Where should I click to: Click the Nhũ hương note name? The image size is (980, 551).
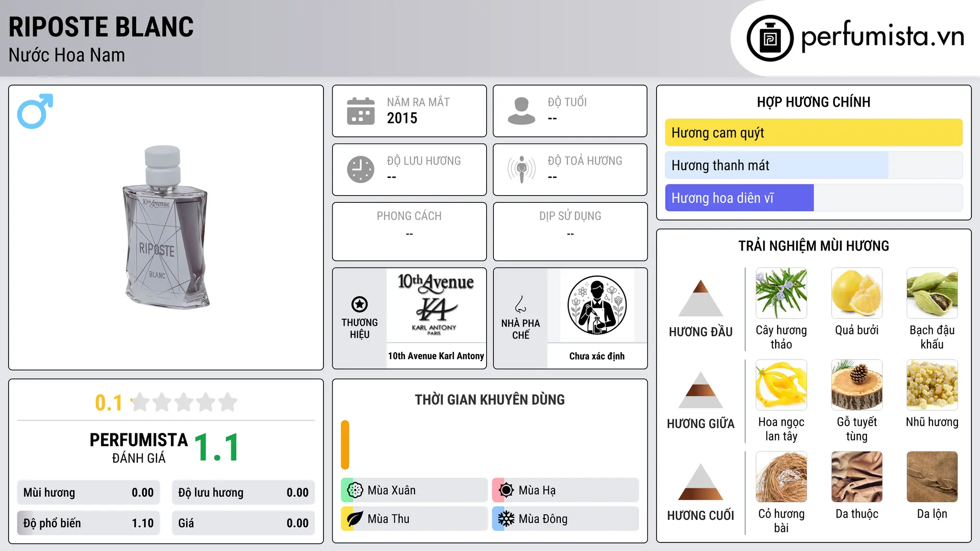coord(932,422)
